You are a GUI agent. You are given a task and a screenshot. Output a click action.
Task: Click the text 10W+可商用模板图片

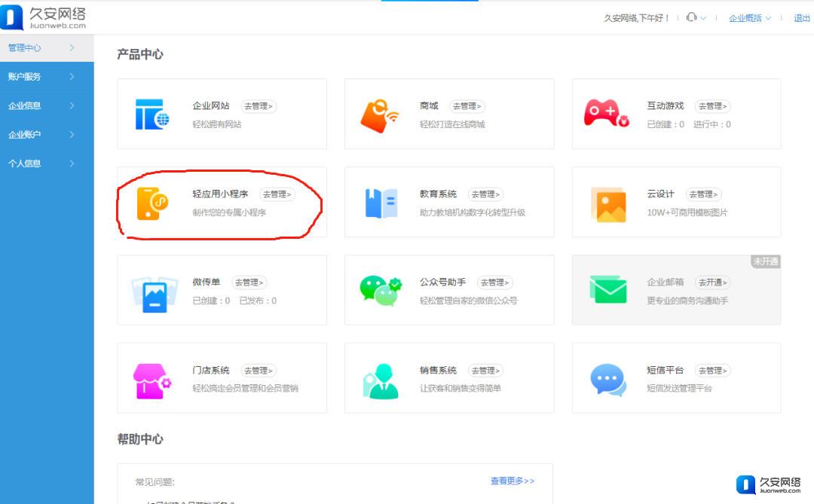(687, 212)
